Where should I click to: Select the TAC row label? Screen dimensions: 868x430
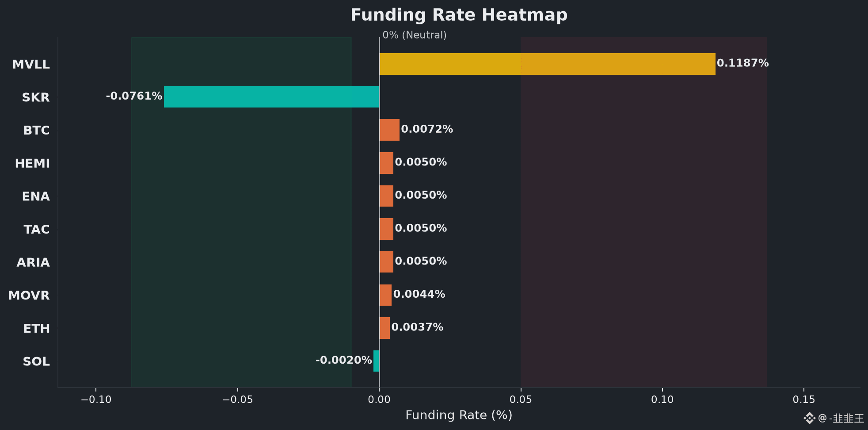(37, 229)
